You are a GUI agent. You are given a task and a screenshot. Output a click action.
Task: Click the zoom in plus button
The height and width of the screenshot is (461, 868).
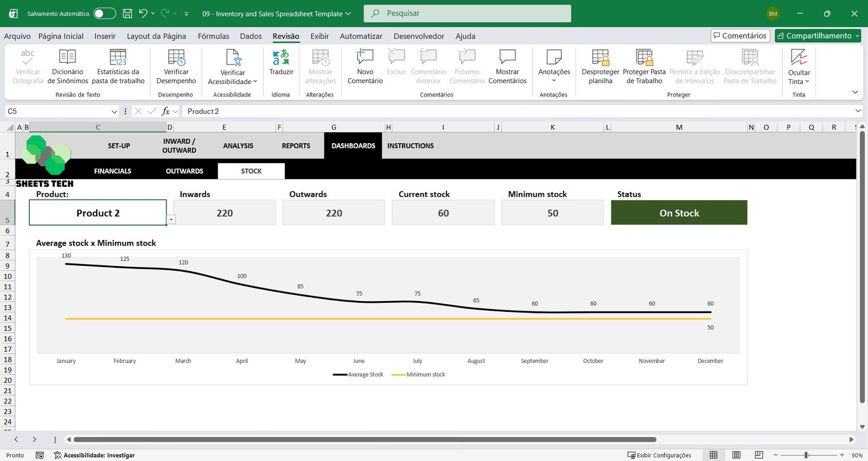(x=842, y=455)
